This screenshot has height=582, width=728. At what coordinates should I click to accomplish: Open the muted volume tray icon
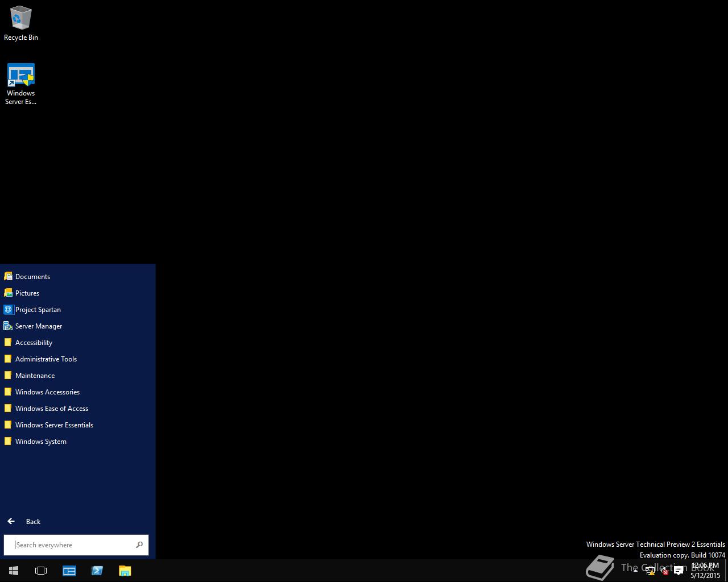pyautogui.click(x=664, y=571)
